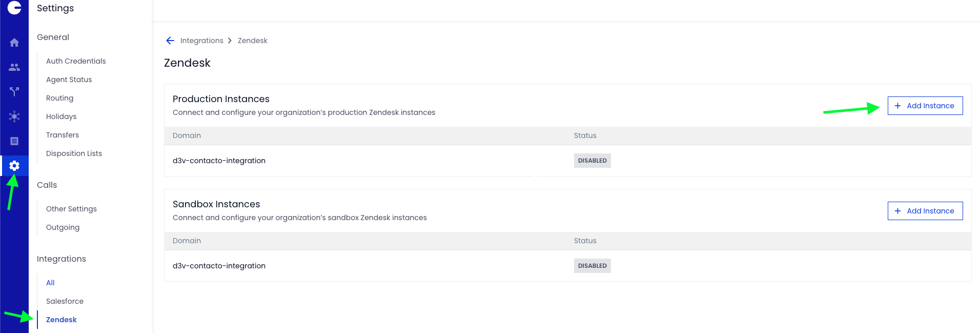Click DISABLED badge in Sandbox Instances
980x333 pixels.
click(593, 266)
